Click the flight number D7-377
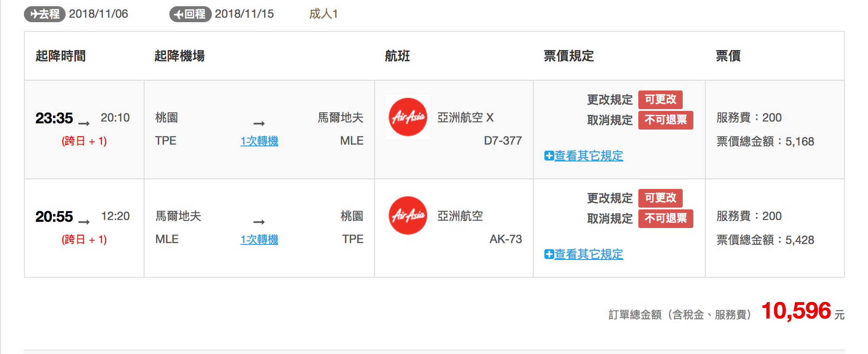 coord(503,141)
